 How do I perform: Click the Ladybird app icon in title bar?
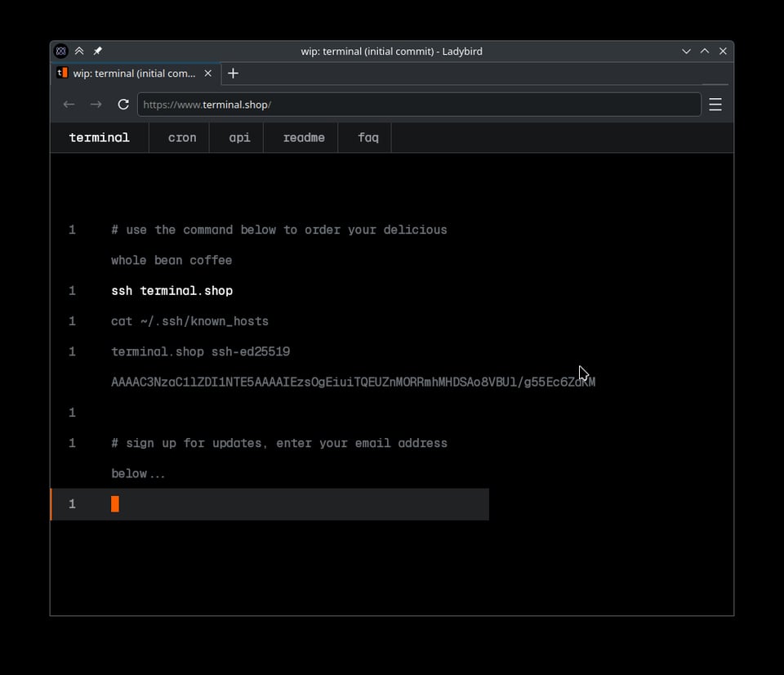coord(60,51)
